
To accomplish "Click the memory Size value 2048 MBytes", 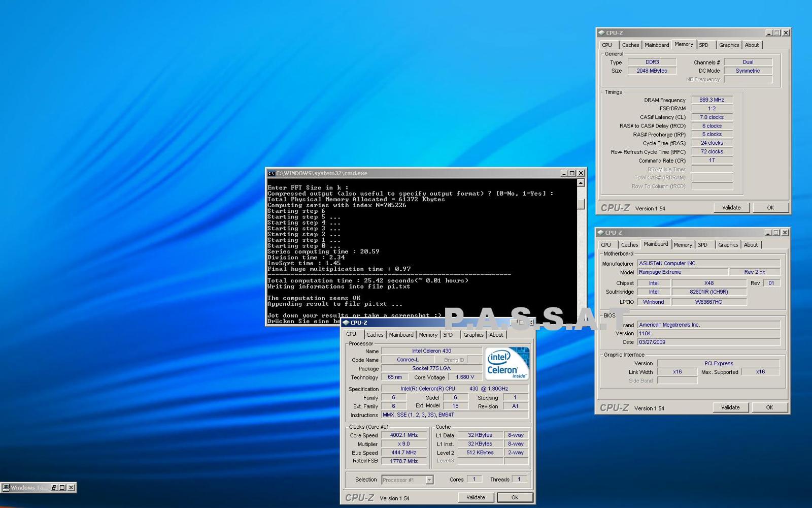I will coord(652,71).
